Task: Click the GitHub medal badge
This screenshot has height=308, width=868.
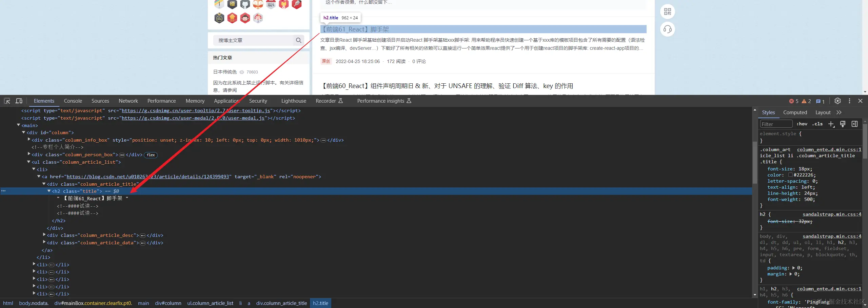Action: [x=245, y=4]
